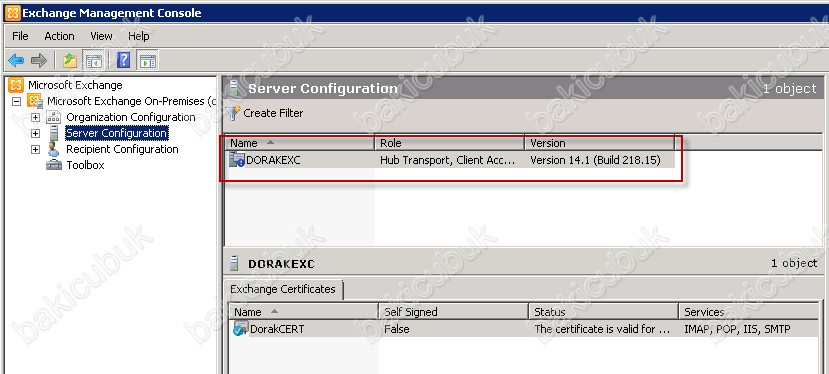The width and height of the screenshot is (829, 374).
Task: Toggle Show/Hide Console Tree icon
Action: (94, 61)
